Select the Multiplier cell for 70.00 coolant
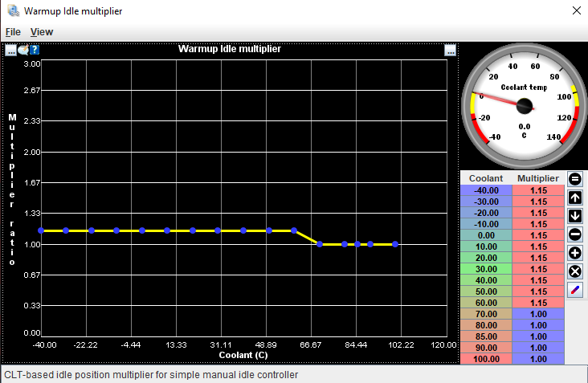Viewport: 588px width, 383px height. 538,314
